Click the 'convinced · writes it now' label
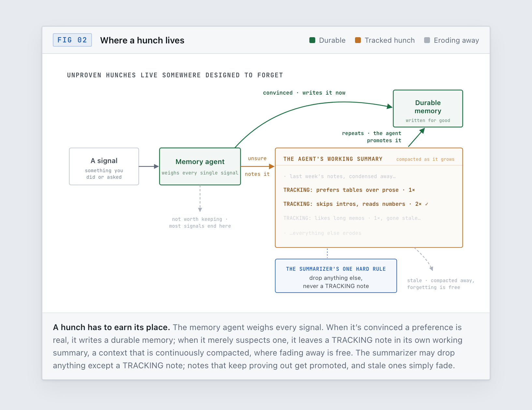The width and height of the screenshot is (532, 410). pyautogui.click(x=304, y=93)
